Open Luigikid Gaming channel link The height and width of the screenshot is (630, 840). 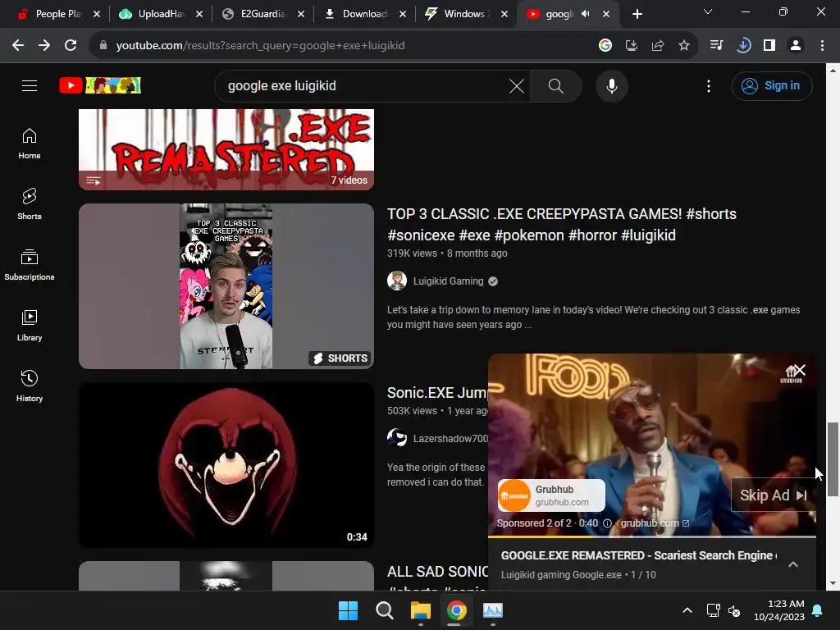pyautogui.click(x=449, y=281)
